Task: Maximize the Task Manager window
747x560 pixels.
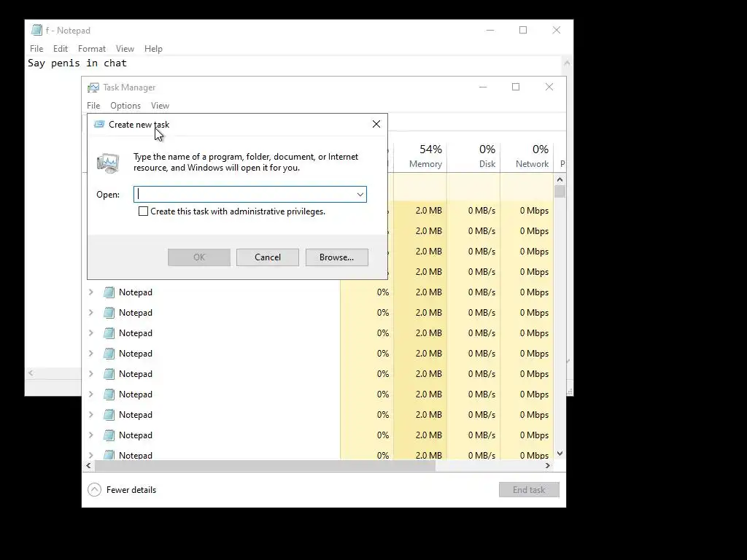Action: [x=516, y=87]
